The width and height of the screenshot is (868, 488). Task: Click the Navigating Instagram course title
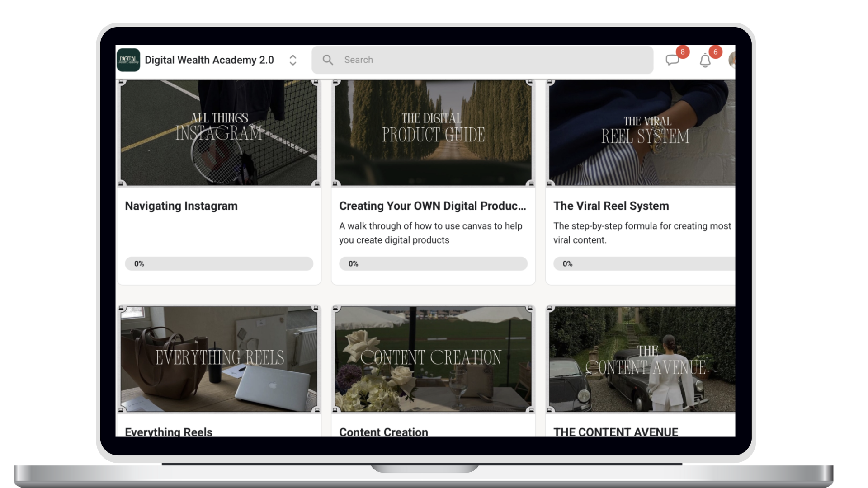coord(181,206)
